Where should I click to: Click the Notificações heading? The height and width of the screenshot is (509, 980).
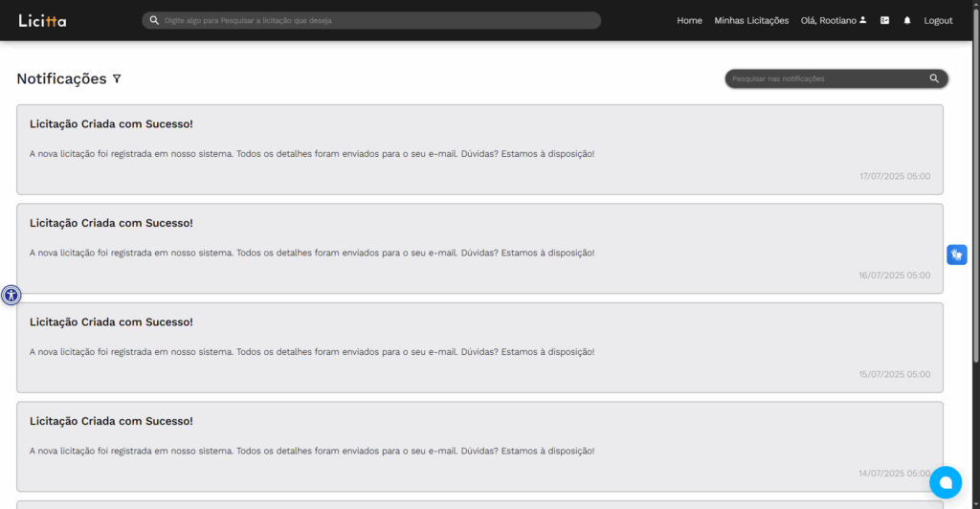(61, 78)
